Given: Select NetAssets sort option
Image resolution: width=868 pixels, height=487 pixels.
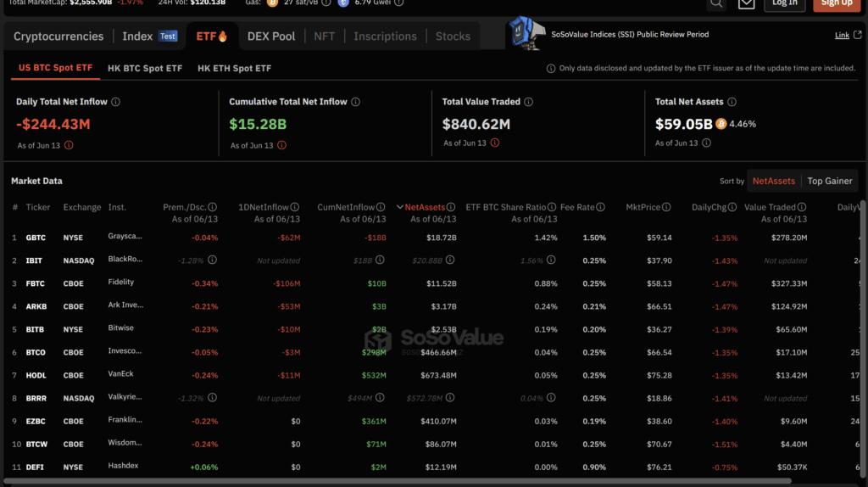Looking at the screenshot, I should 773,181.
